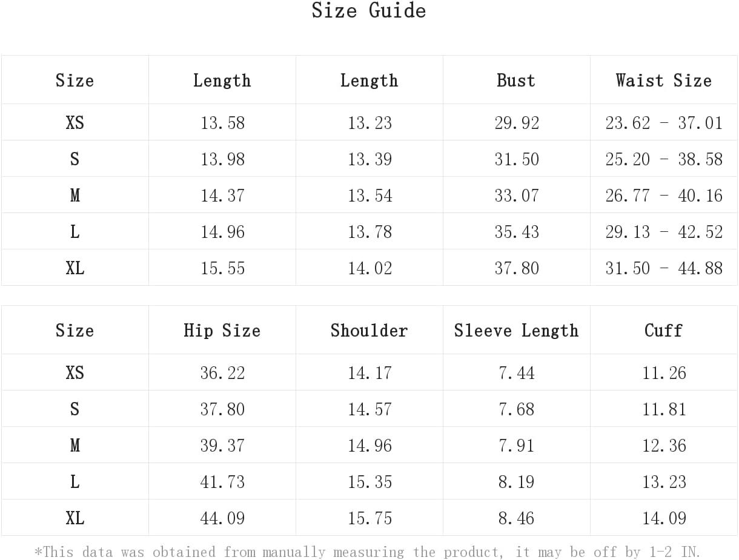
Task: Click the Size Guide title
Action: click(369, 10)
